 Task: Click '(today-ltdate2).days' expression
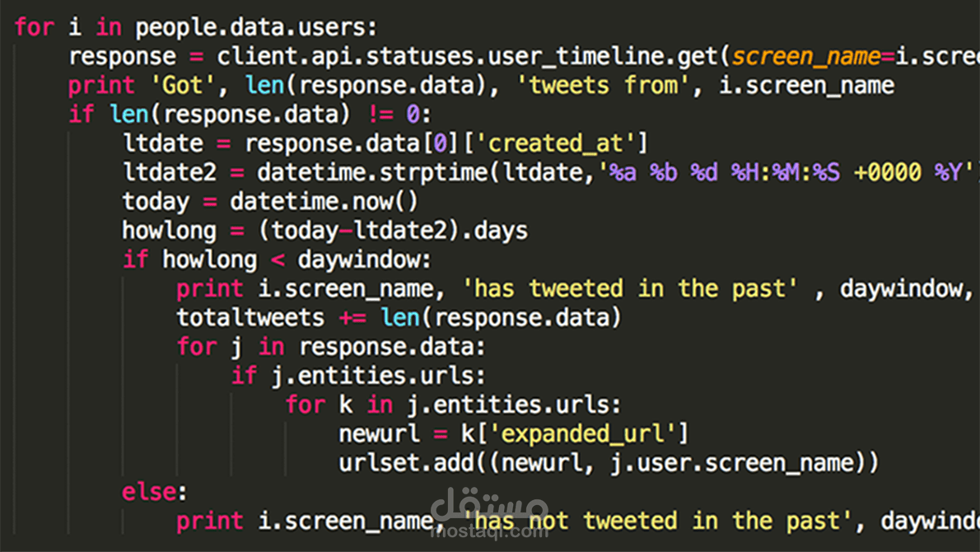coord(393,231)
